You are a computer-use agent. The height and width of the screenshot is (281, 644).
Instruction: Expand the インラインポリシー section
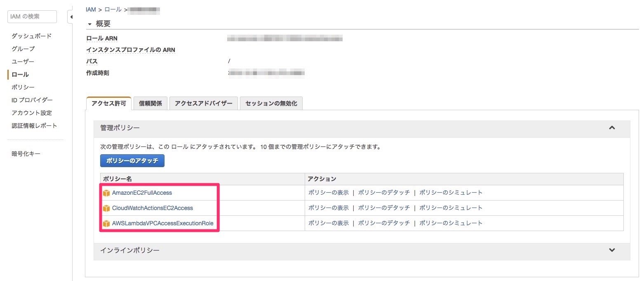pos(612,250)
